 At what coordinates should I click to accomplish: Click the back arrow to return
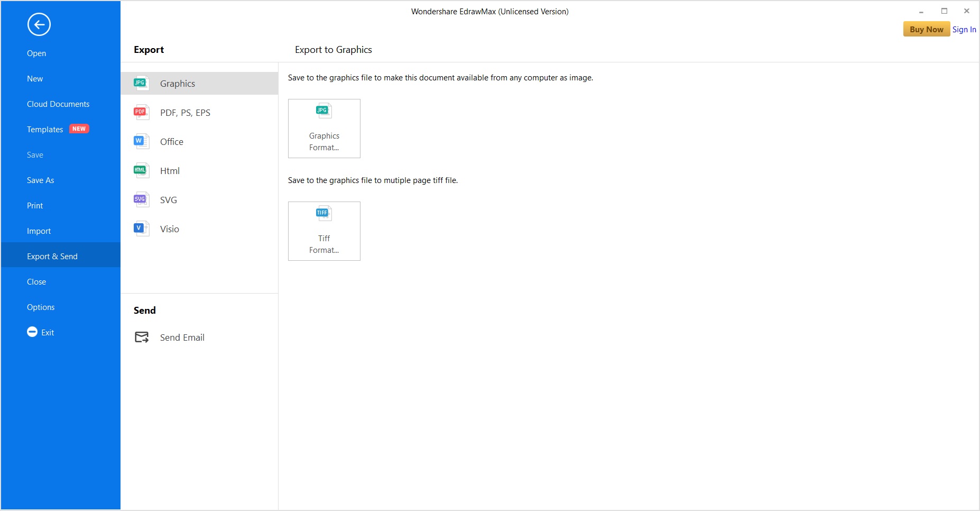point(39,24)
